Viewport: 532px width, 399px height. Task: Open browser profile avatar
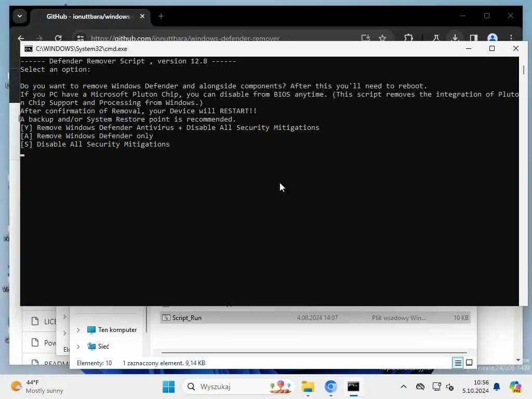click(x=493, y=37)
